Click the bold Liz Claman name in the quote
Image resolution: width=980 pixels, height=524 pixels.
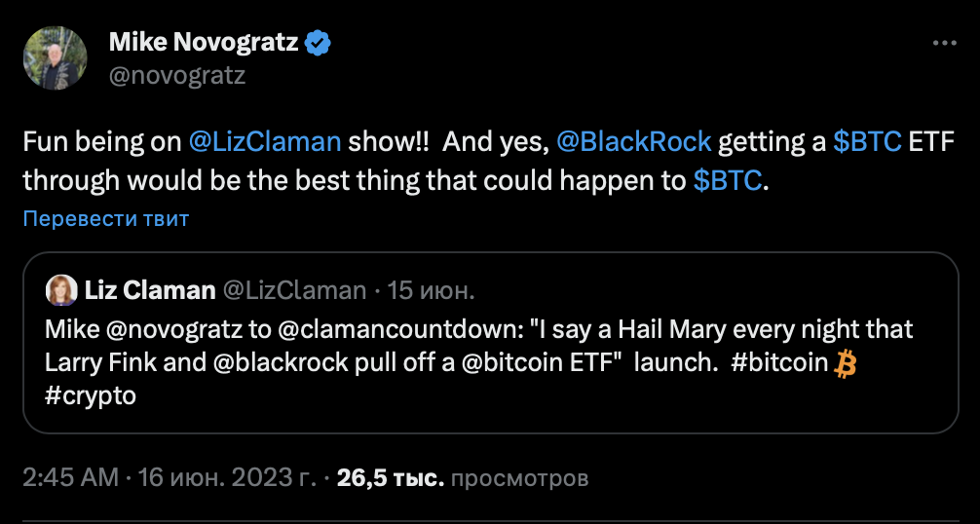point(150,290)
